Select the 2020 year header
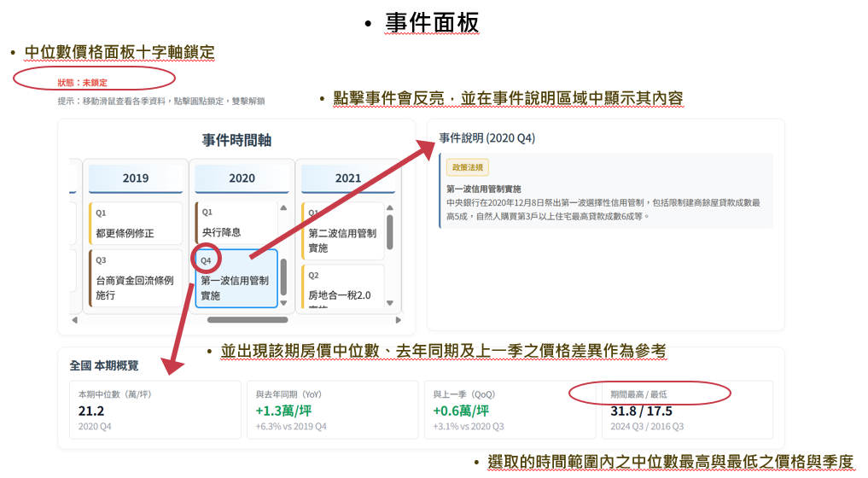Screen dimensions: 868x478 click(x=242, y=178)
